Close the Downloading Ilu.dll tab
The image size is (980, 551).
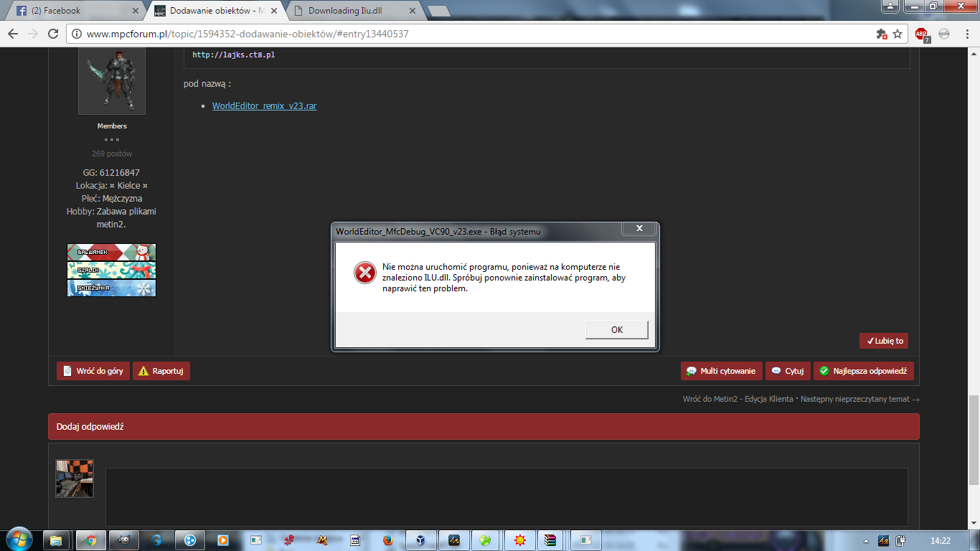click(413, 11)
